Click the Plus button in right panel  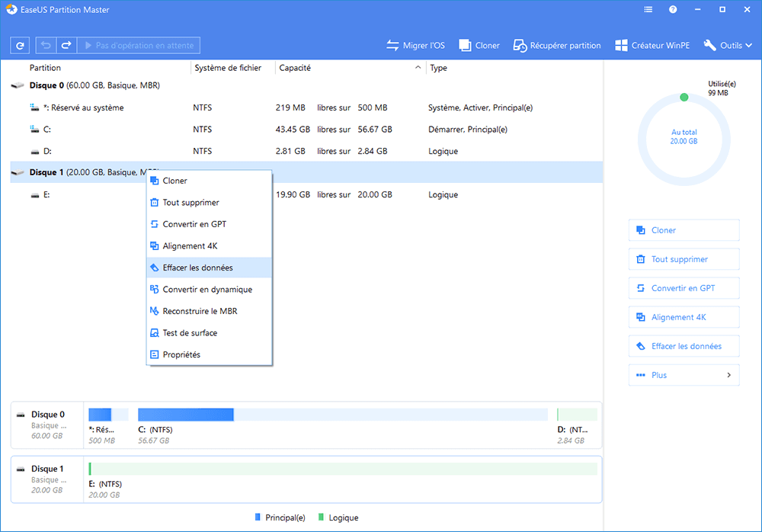pos(684,374)
